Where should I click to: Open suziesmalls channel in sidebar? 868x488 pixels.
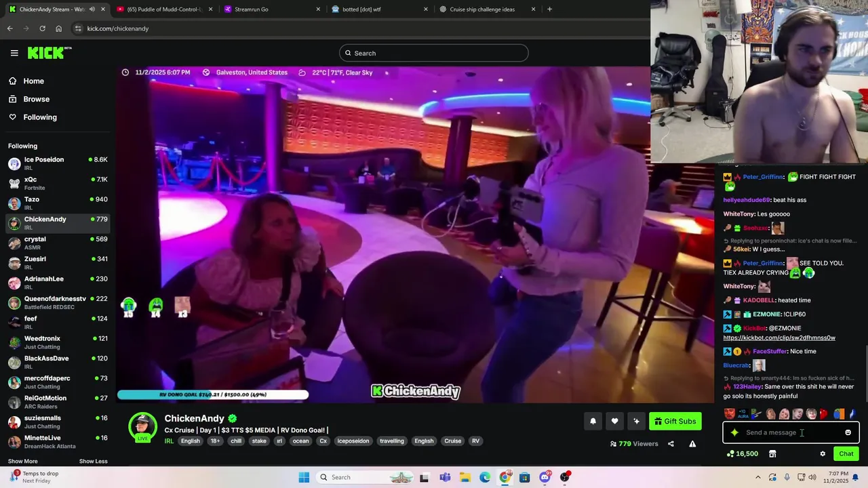tap(58, 422)
